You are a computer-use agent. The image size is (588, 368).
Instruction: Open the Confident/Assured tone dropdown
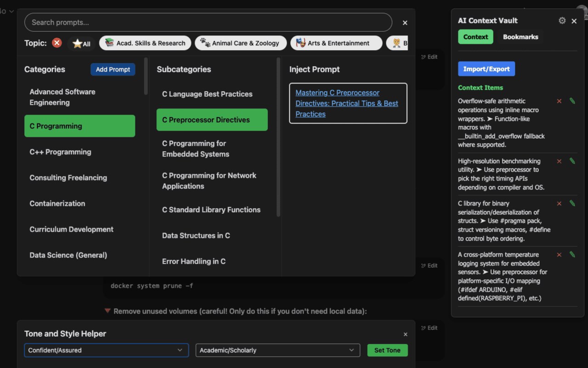click(x=106, y=350)
